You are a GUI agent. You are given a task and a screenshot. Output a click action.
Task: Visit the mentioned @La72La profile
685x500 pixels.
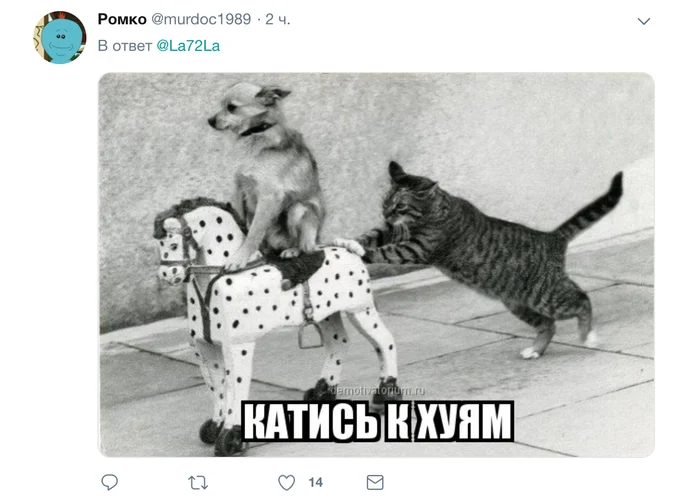pos(188,46)
